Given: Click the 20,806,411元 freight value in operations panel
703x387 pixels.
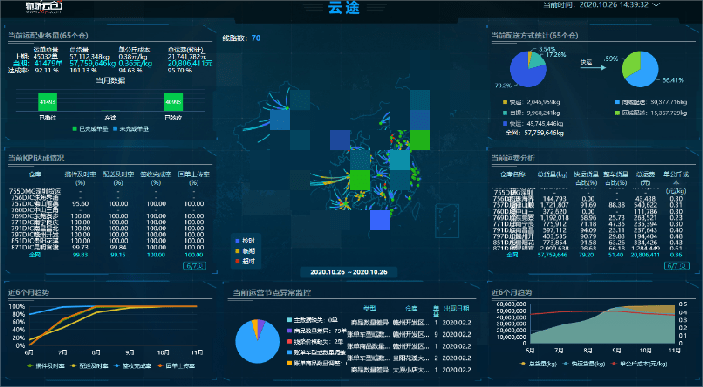Looking at the screenshot, I should pyautogui.click(x=190, y=63).
